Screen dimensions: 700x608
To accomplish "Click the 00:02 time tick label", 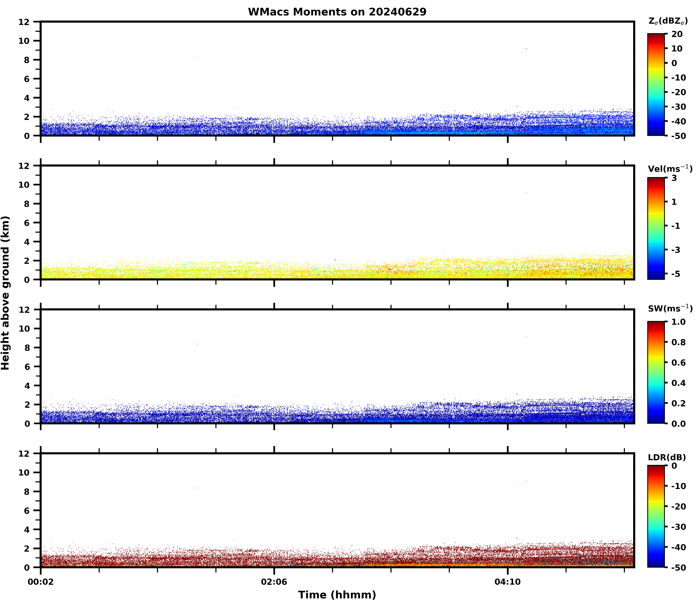I will pyautogui.click(x=41, y=582).
